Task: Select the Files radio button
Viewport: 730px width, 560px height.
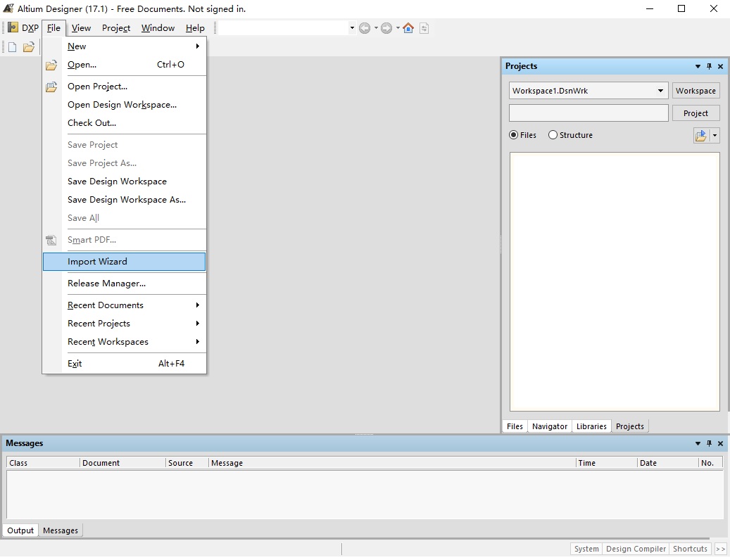Action: click(513, 135)
